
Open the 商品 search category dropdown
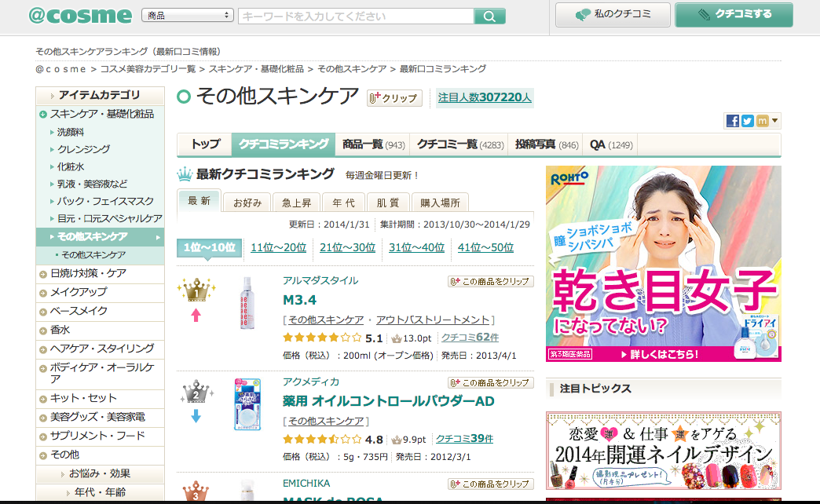coord(187,16)
